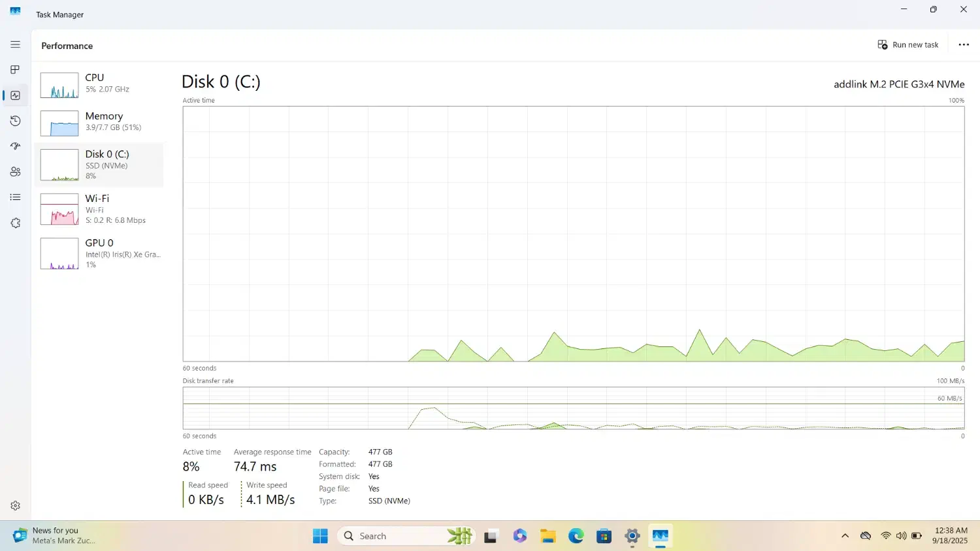Screen dimensions: 980x551
Task: Click the Windows Start button
Action: tap(320, 536)
